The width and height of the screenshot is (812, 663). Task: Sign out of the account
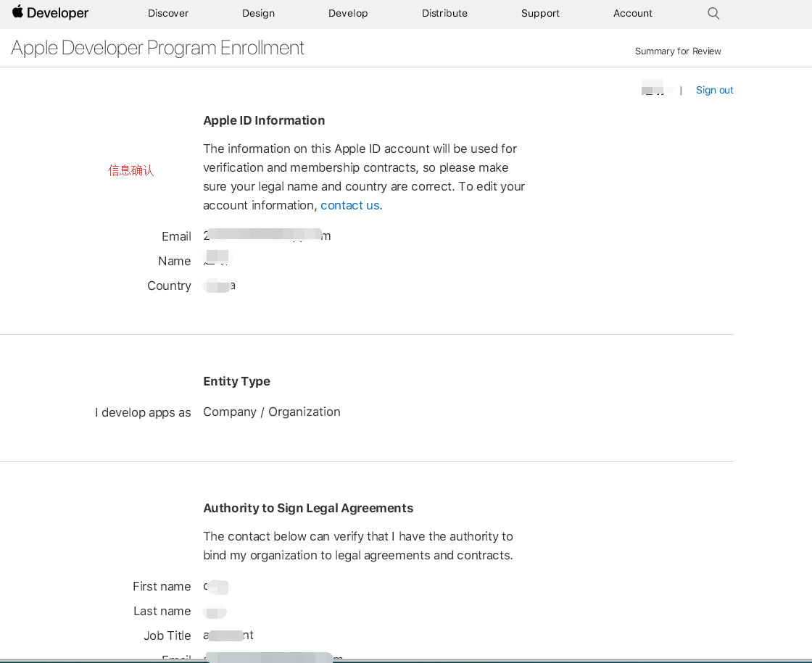714,90
